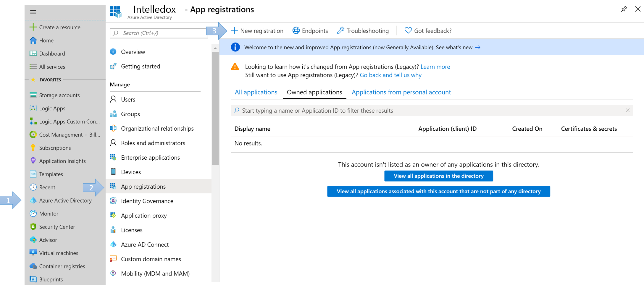Viewport: 644px width, 285px height.
Task: Open Troubleshooting from the toolbar
Action: [x=363, y=31]
